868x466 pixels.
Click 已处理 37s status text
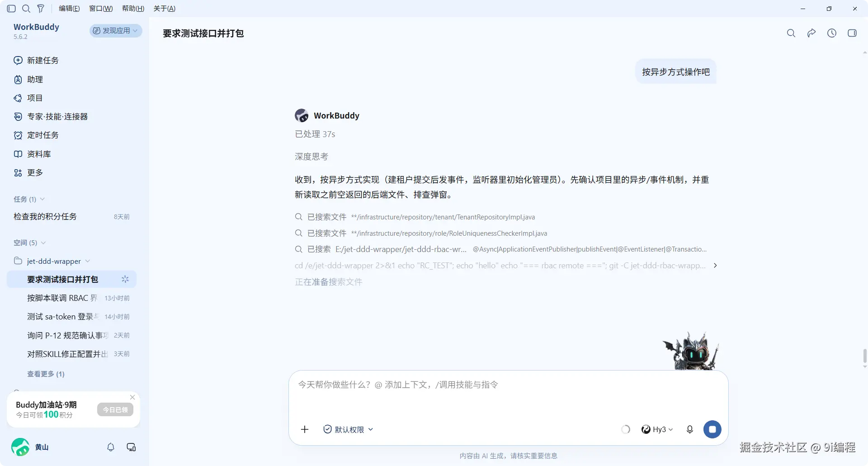(315, 134)
